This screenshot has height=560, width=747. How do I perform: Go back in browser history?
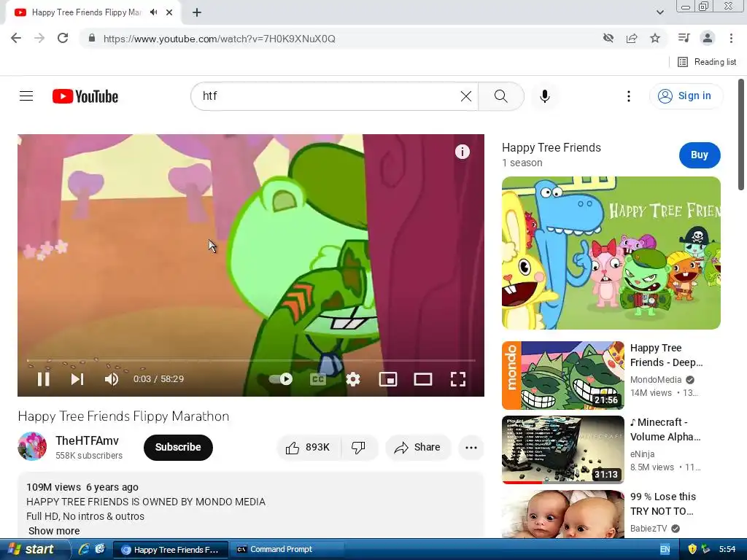(16, 39)
